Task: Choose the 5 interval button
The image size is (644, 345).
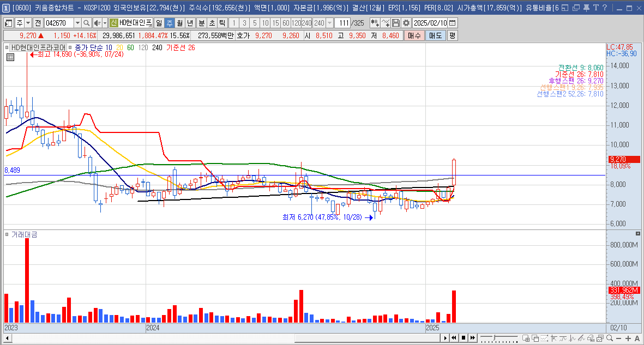Action: (255, 23)
